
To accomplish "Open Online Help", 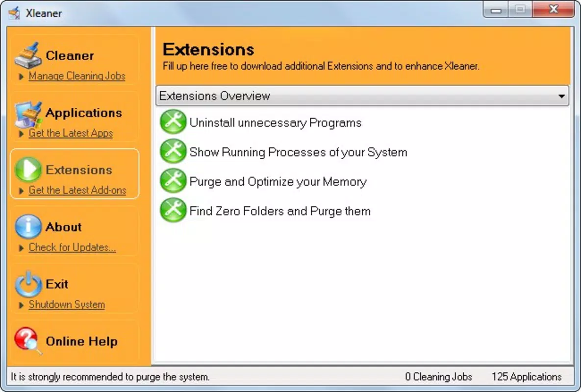I will click(x=81, y=341).
